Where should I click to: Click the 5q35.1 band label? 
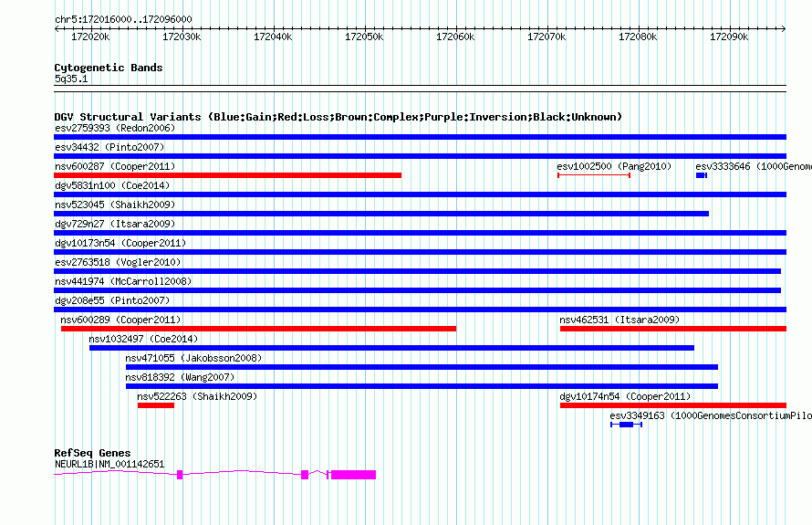pos(71,79)
